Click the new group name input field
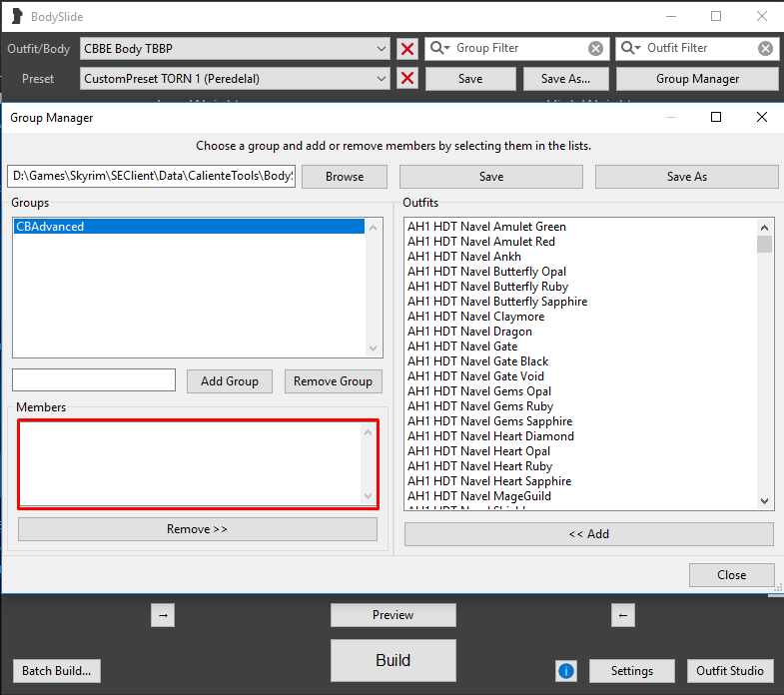Viewport: 784px width, 695px height. (94, 380)
